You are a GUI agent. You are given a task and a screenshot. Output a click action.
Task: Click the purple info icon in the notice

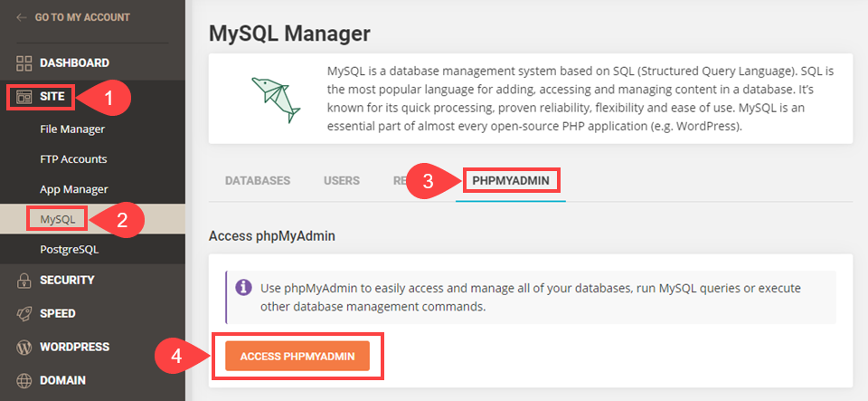(x=242, y=288)
